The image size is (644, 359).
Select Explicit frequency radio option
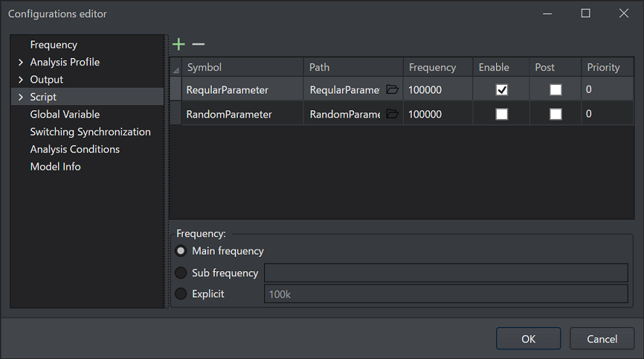(x=181, y=294)
